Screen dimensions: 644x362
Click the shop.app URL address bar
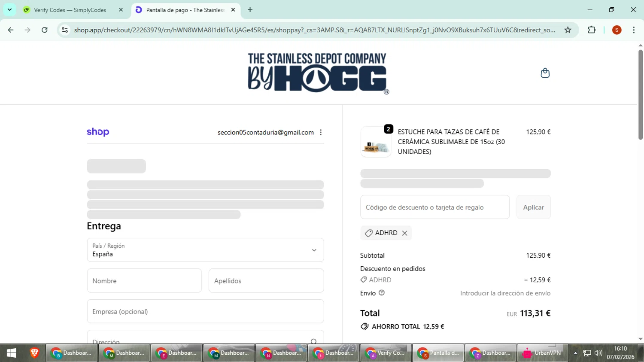[314, 30]
